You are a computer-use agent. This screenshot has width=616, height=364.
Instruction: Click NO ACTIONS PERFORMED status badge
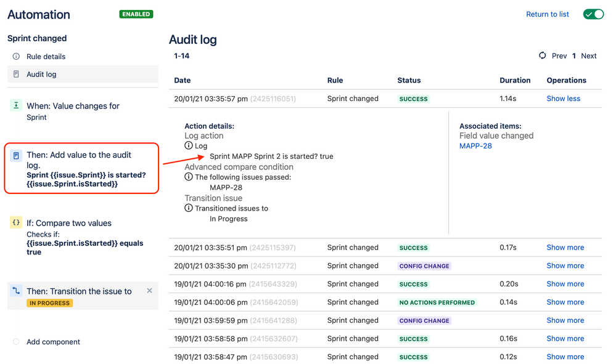pyautogui.click(x=437, y=302)
